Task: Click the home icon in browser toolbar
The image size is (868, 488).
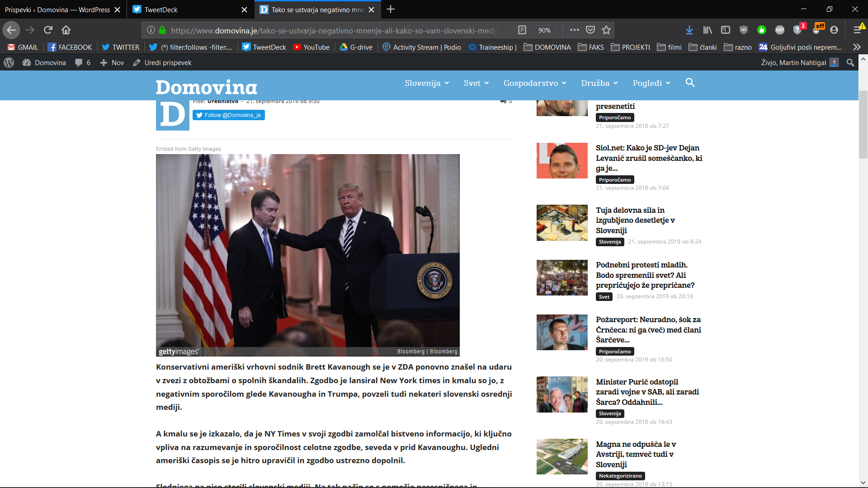Action: pos(66,30)
